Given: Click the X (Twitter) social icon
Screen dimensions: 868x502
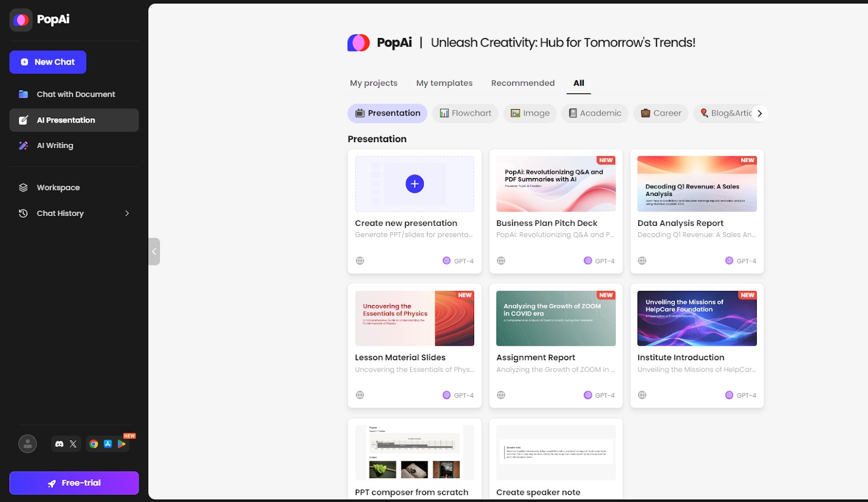Looking at the screenshot, I should (x=73, y=444).
